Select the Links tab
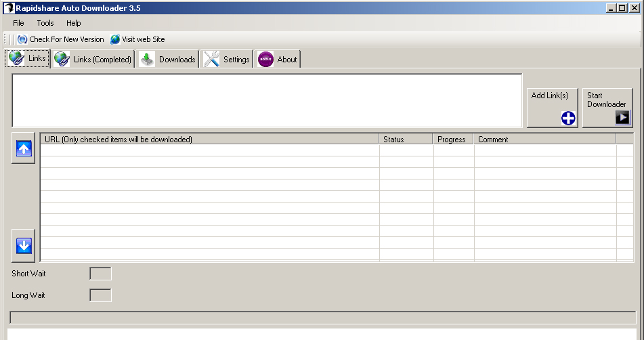This screenshot has width=644, height=340. 28,59
